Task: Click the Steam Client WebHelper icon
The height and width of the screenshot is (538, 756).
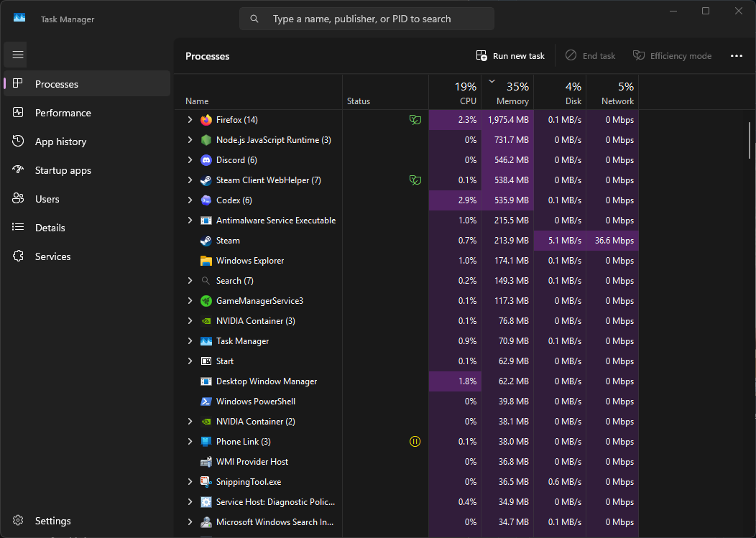Action: pos(206,180)
